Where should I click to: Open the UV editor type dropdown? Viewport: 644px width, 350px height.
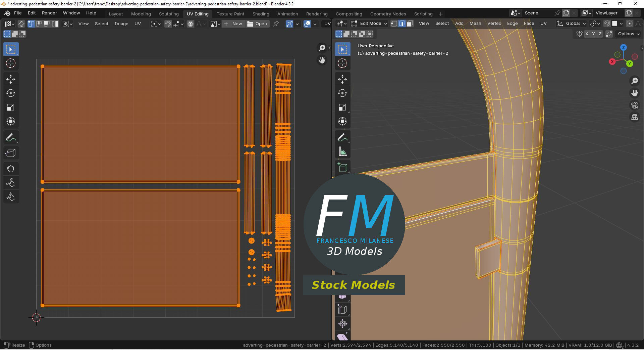(x=9, y=24)
